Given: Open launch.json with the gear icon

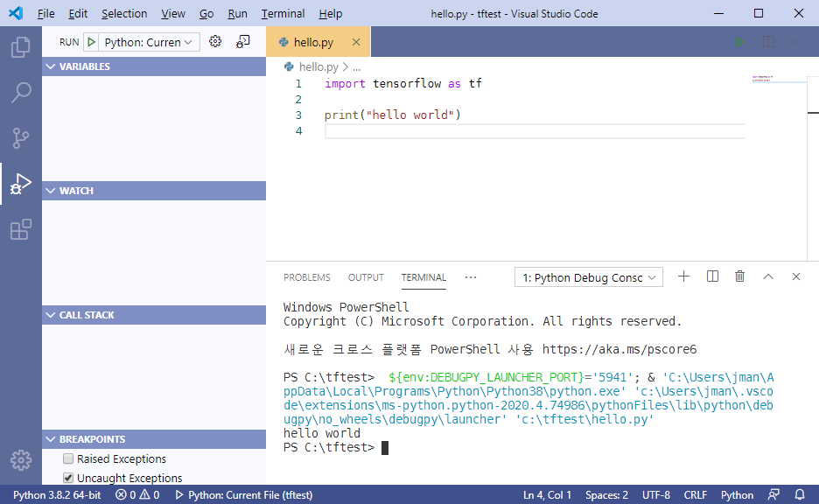Looking at the screenshot, I should (x=215, y=42).
